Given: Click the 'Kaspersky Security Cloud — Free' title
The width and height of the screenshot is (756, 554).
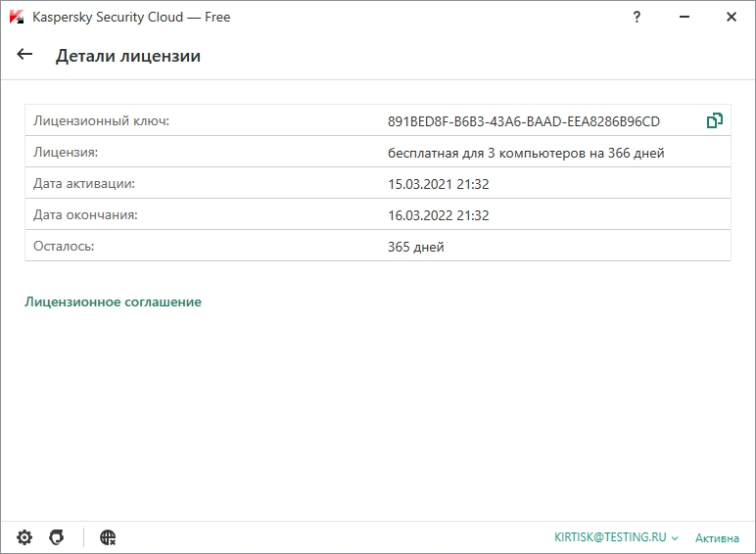Looking at the screenshot, I should (x=131, y=18).
